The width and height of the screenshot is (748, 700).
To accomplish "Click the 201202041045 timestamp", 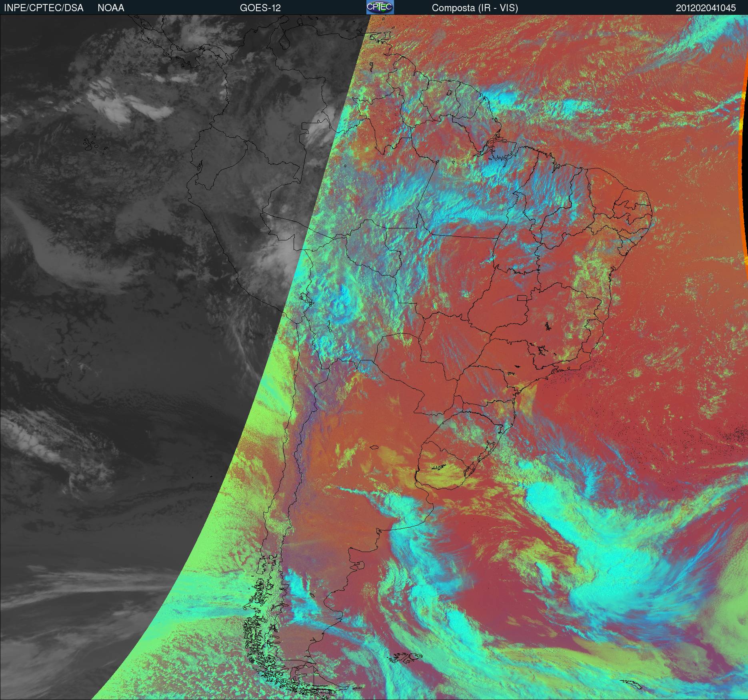I will click(x=706, y=8).
